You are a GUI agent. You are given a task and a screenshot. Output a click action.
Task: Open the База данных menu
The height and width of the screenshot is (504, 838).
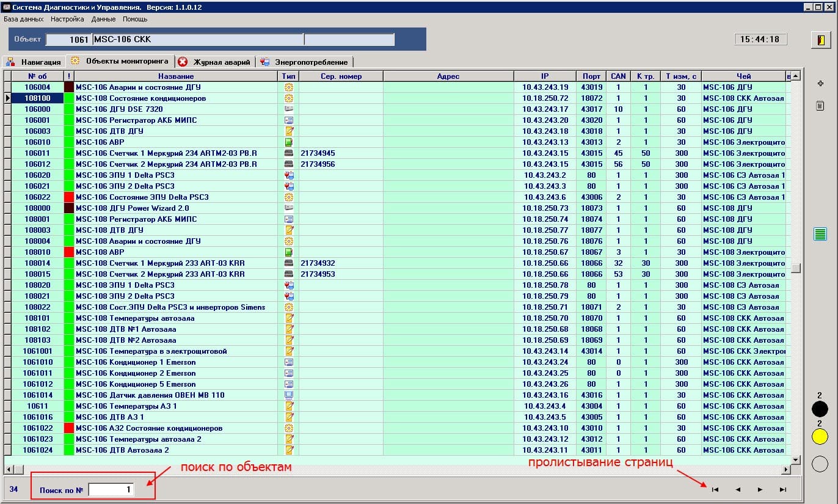pyautogui.click(x=23, y=19)
